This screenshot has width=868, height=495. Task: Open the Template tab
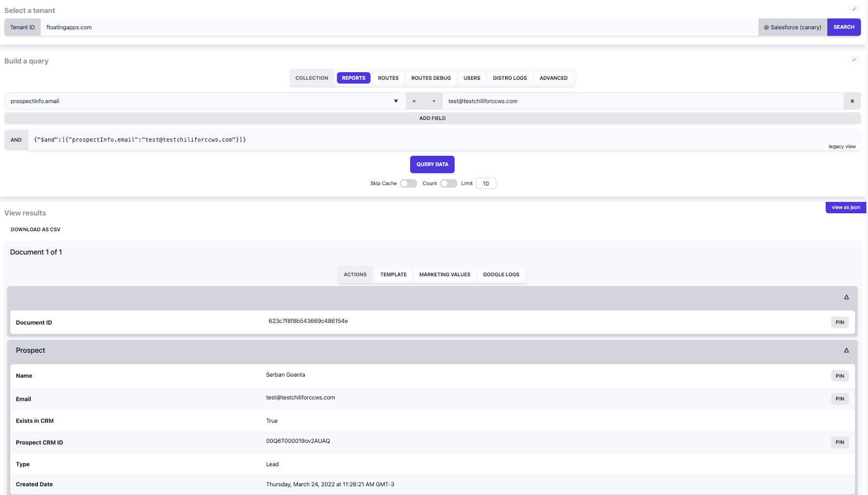click(x=393, y=275)
